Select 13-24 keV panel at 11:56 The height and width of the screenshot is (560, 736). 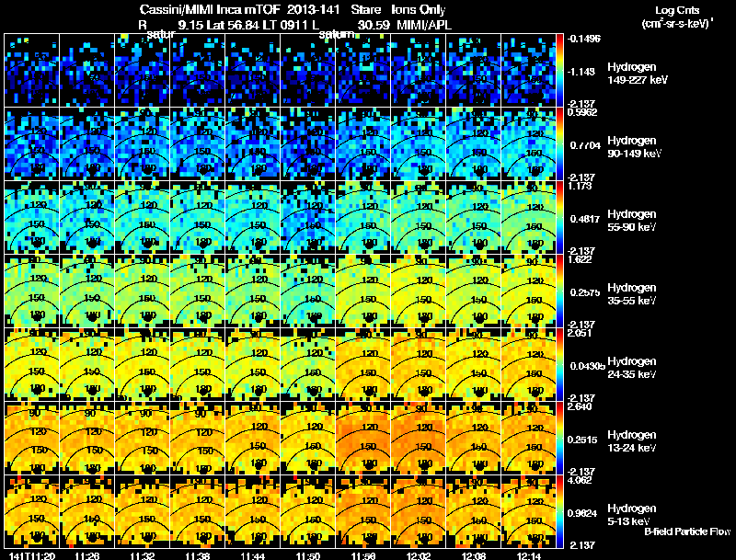(363, 438)
